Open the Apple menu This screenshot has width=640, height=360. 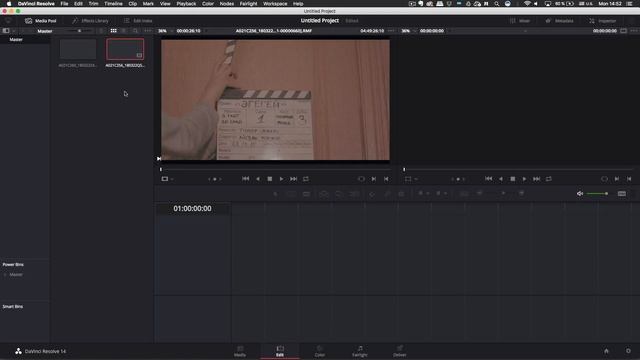point(9,4)
